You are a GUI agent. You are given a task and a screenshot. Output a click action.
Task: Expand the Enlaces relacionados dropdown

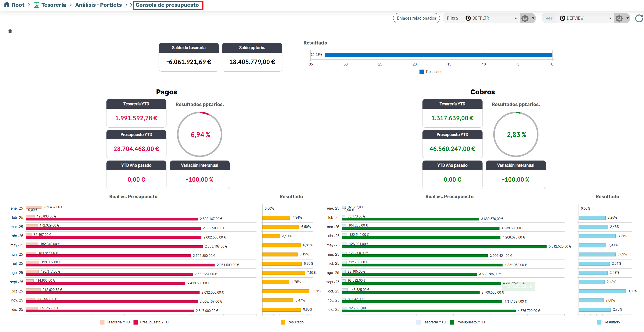(416, 18)
